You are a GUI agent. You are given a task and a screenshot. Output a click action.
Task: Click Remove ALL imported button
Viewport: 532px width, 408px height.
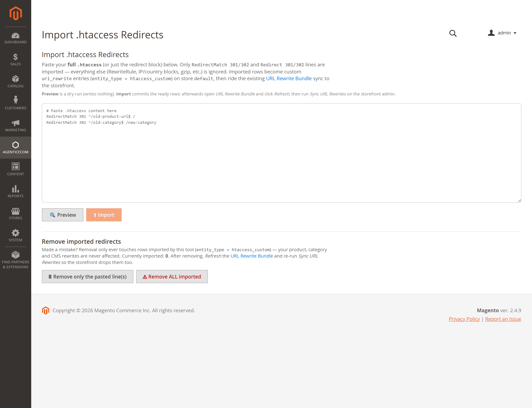tap(172, 277)
